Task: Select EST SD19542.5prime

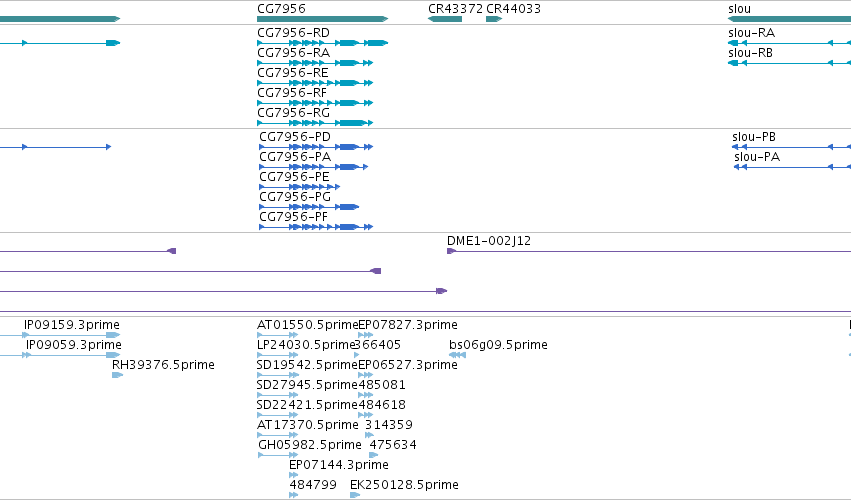Action: 307,365
